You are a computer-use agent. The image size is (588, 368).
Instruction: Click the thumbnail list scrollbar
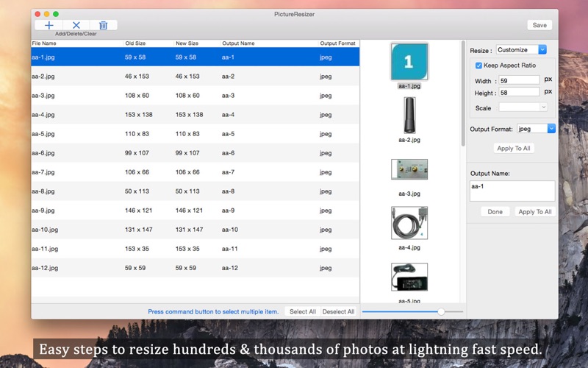point(463,94)
